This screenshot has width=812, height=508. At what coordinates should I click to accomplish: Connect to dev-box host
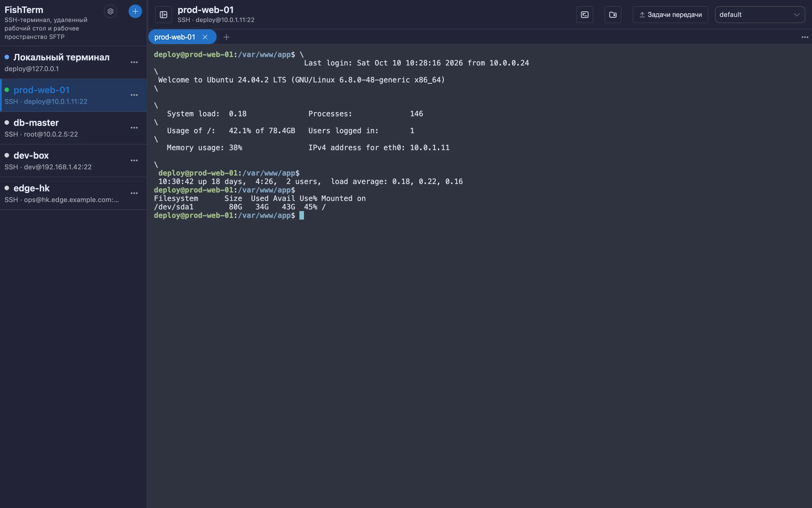(73, 161)
